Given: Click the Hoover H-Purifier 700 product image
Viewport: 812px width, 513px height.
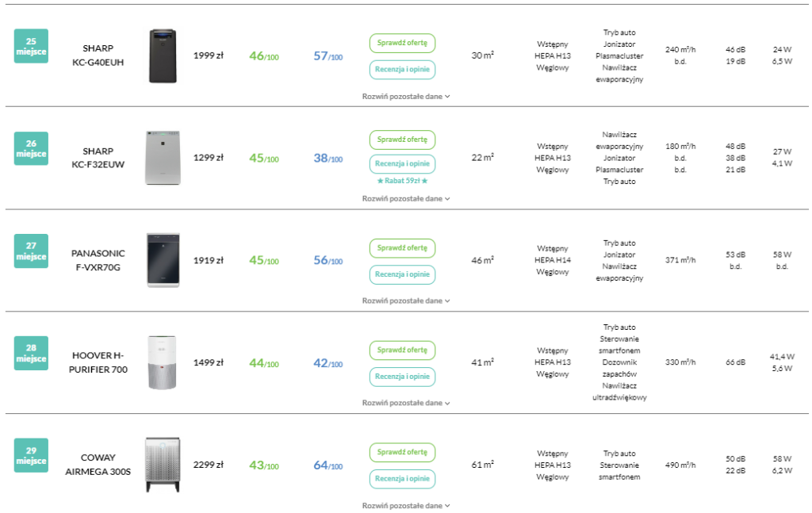Looking at the screenshot, I should 162,362.
